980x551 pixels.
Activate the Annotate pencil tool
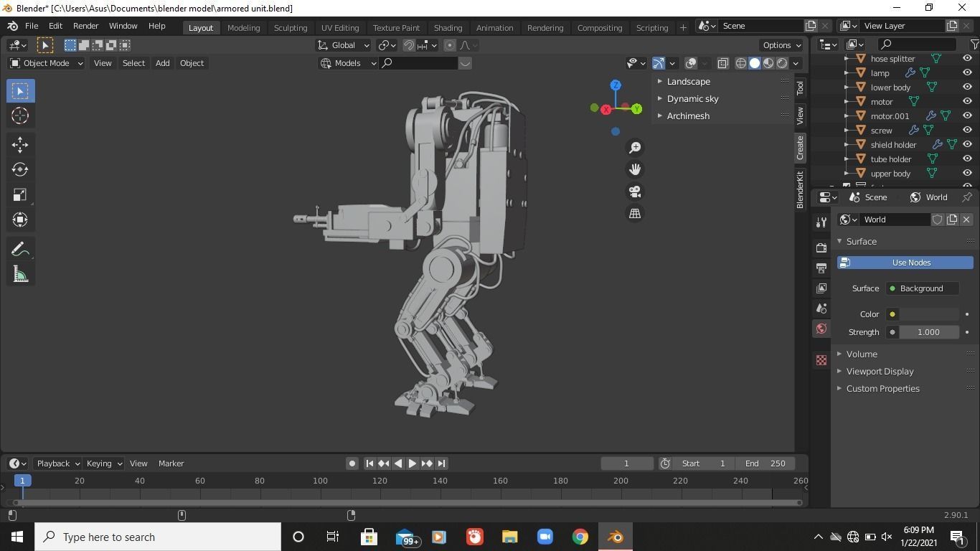point(20,250)
